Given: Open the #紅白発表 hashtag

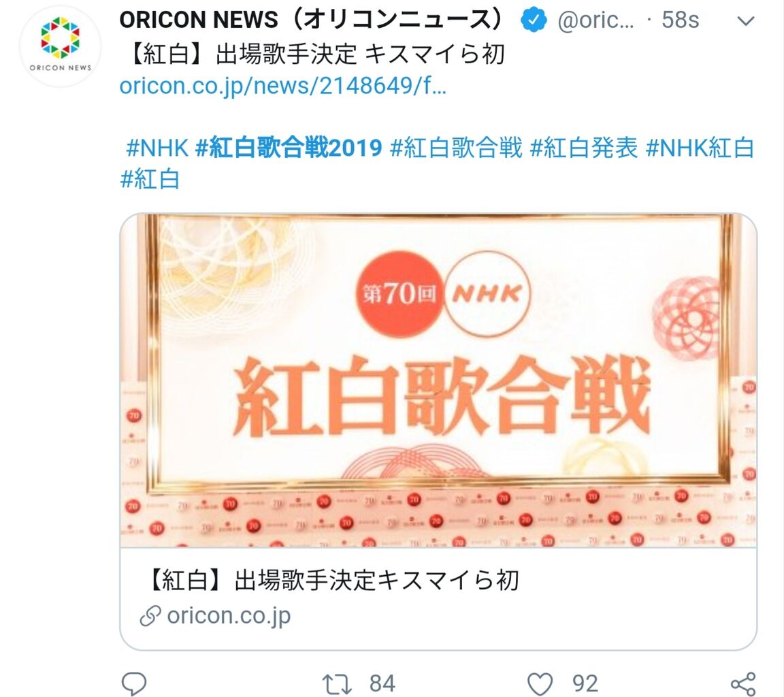Looking at the screenshot, I should coord(583,148).
